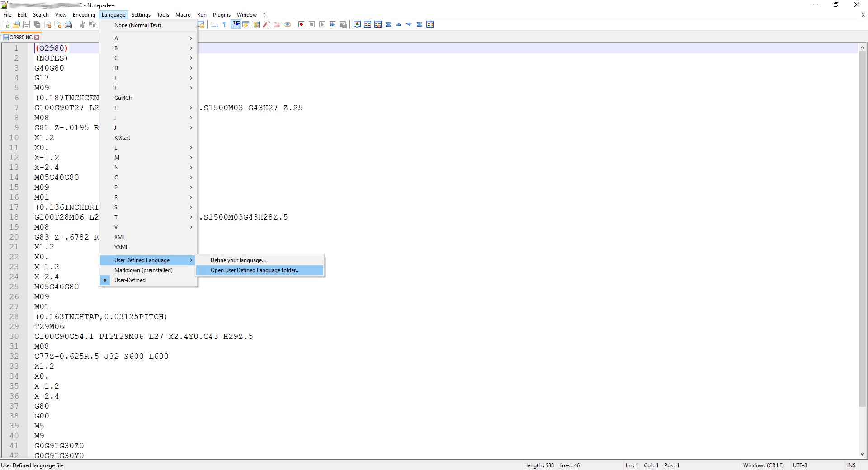Save all open documents
Screen dimensions: 868x470
pyautogui.click(x=36, y=24)
